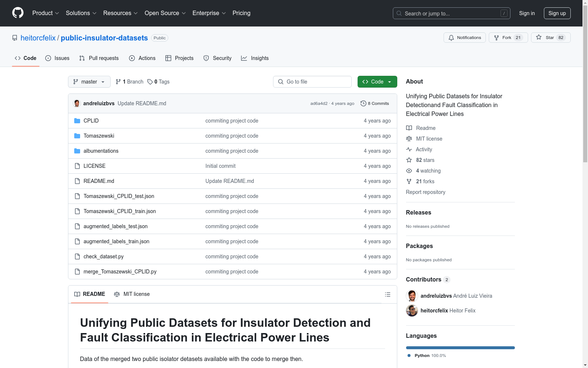Open the Contributors heading link
Image resolution: width=588 pixels, height=368 pixels.
[428, 279]
